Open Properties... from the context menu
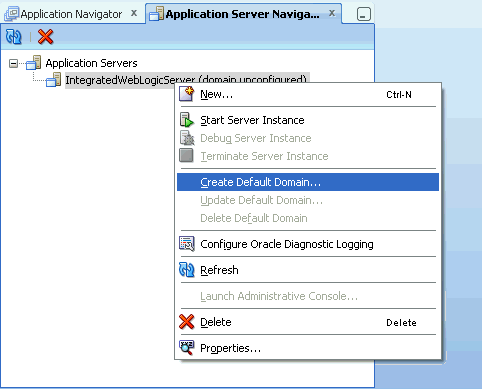Viewport: 482px width, 389px height. (307, 348)
